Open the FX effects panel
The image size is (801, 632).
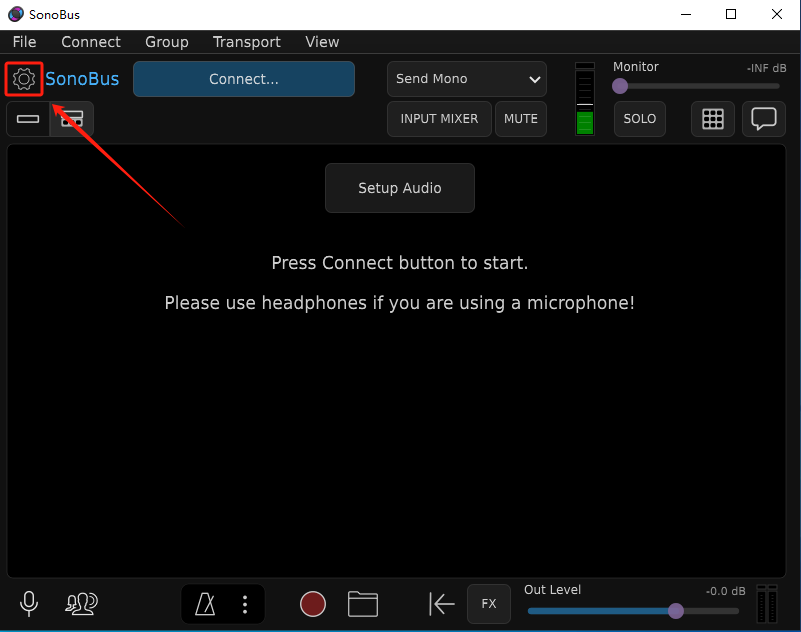coord(488,604)
